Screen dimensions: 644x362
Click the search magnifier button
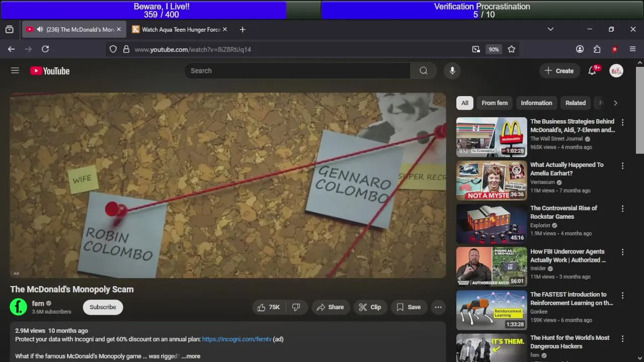pyautogui.click(x=424, y=71)
